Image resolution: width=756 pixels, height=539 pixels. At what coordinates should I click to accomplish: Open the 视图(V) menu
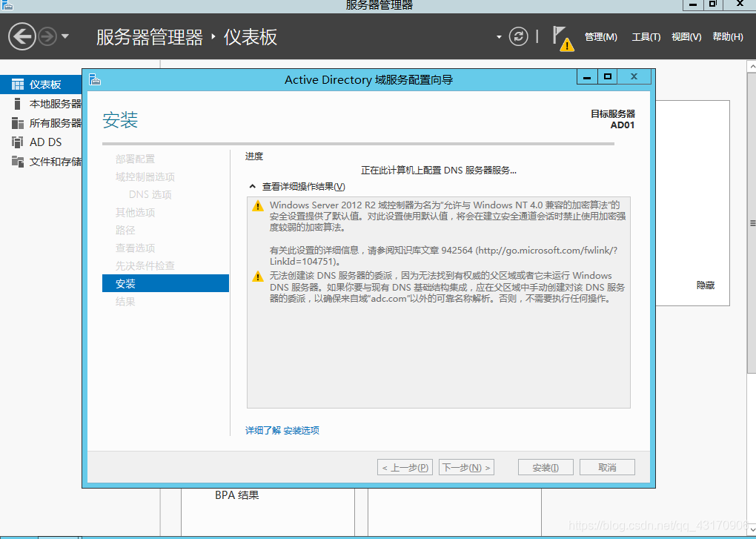pyautogui.click(x=686, y=37)
